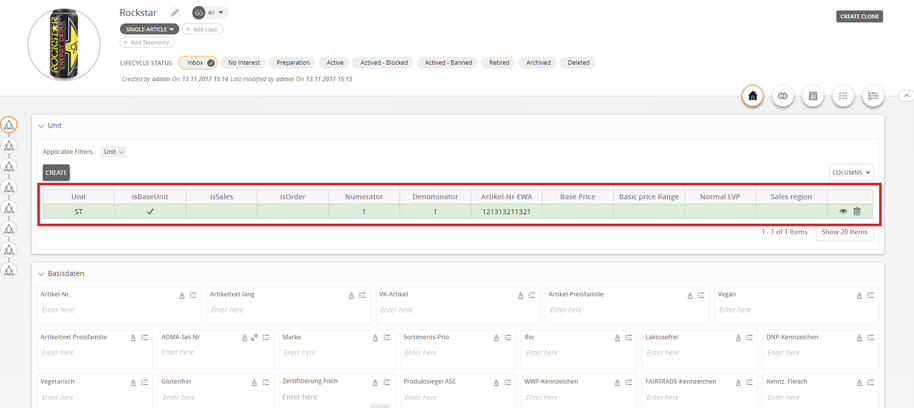Toggle isBaseUnit checkmark in ST row
The image size is (914, 408).
[150, 212]
